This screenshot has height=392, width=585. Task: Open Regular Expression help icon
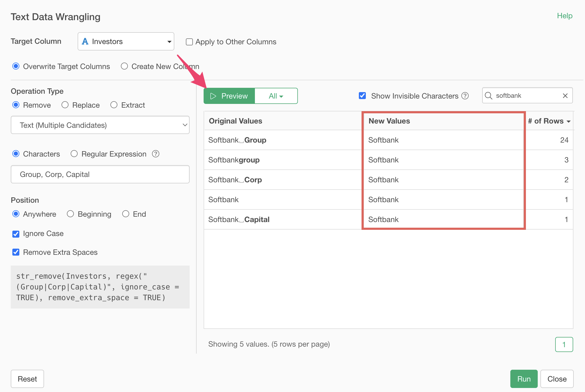coord(156,154)
